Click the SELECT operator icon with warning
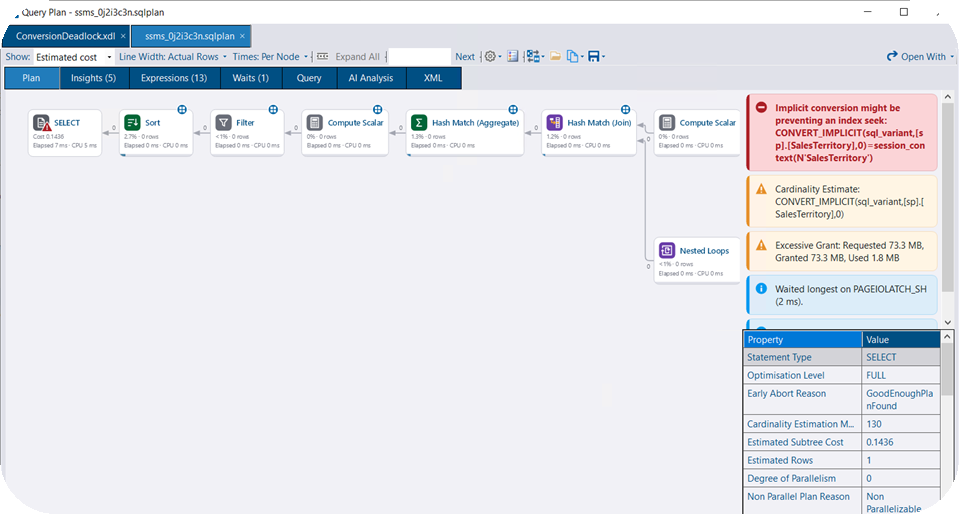 pos(42,122)
